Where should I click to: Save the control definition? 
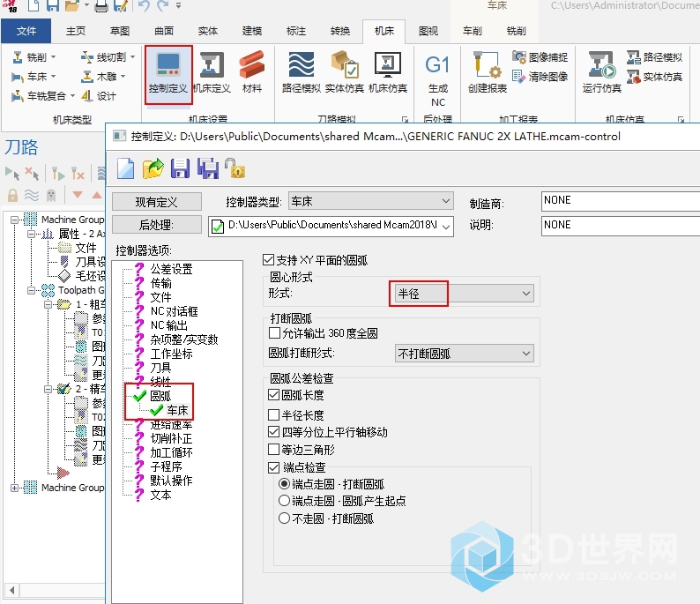tap(181, 168)
